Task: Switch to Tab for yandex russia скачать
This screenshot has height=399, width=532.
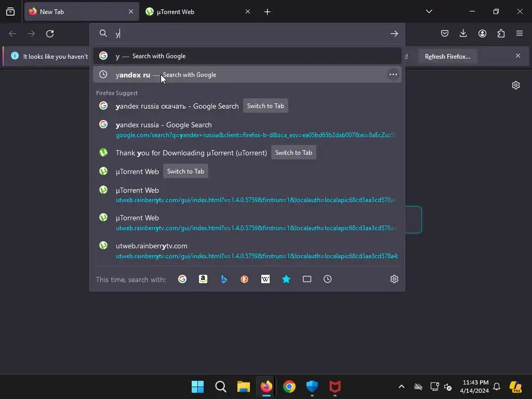Action: (x=265, y=106)
